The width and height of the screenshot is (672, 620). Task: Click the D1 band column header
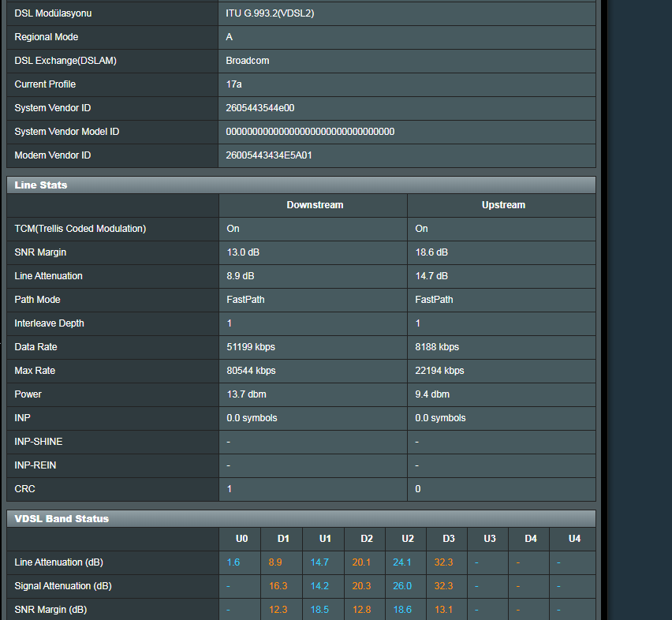coord(283,539)
